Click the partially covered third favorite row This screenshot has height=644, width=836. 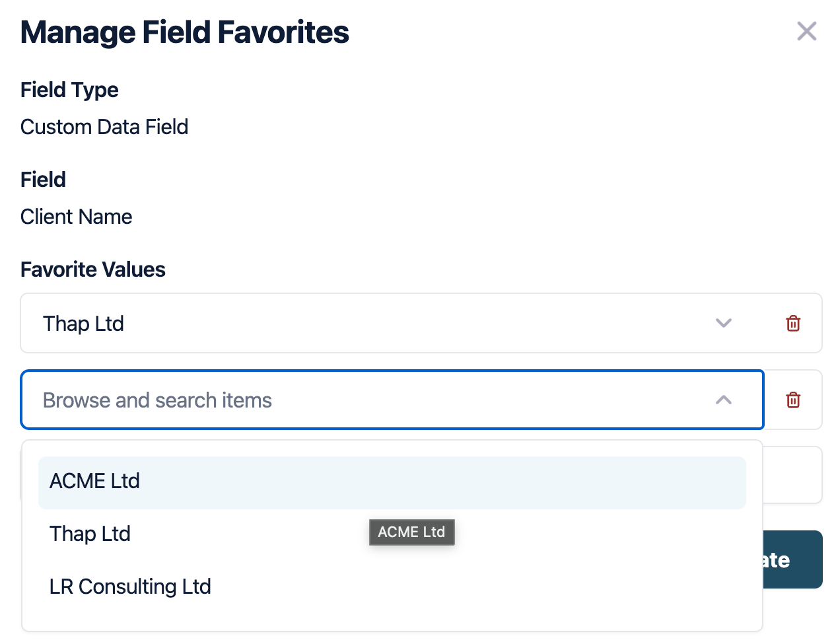792,475
